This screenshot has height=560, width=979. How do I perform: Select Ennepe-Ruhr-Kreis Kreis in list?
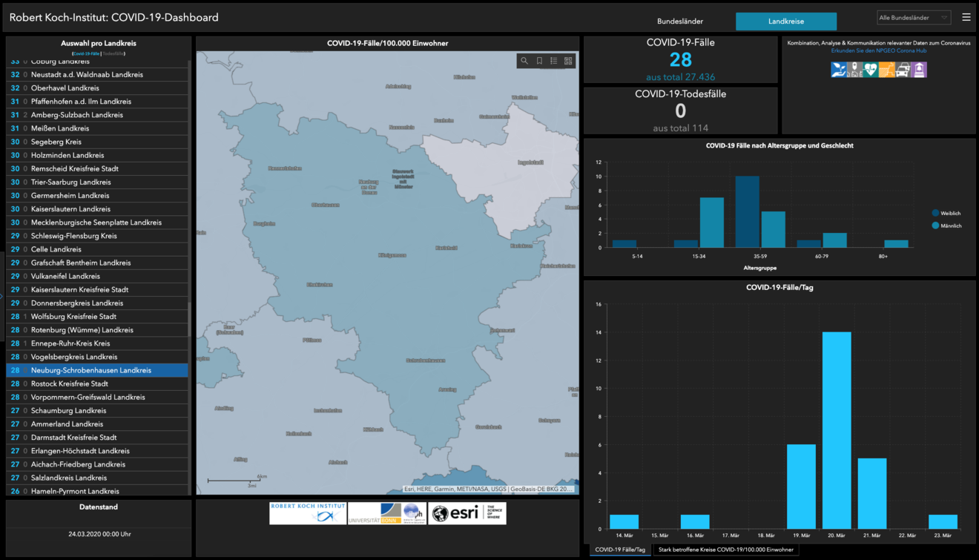click(x=97, y=343)
